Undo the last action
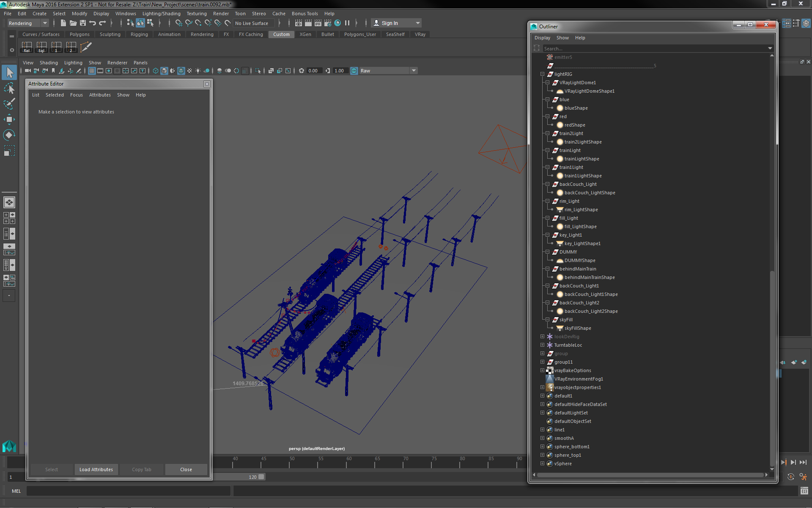This screenshot has height=508, width=812. pos(93,23)
